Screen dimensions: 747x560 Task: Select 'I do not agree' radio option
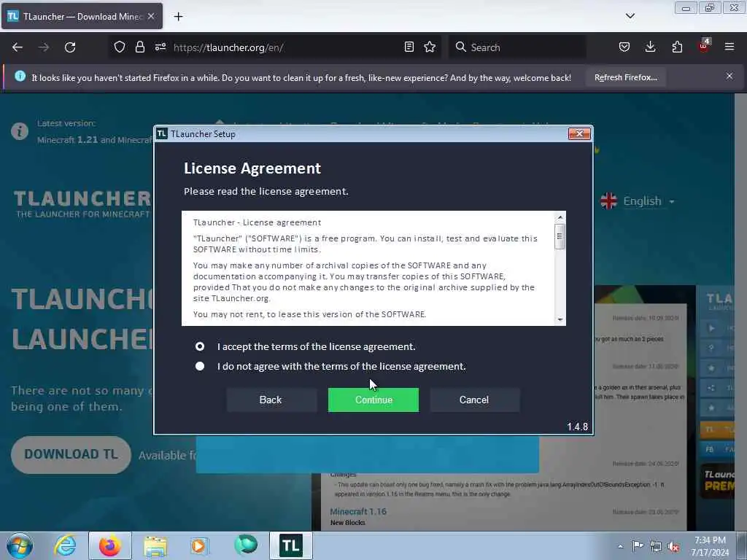(200, 366)
